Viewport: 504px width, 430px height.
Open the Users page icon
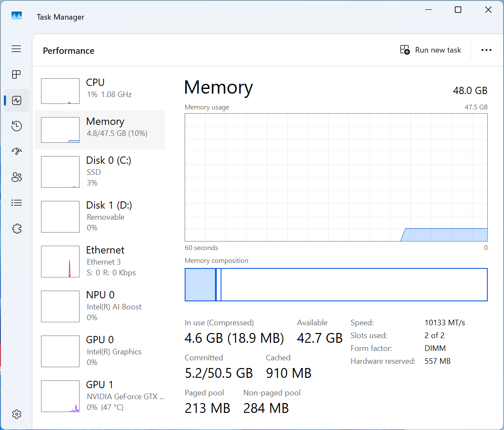pos(16,177)
